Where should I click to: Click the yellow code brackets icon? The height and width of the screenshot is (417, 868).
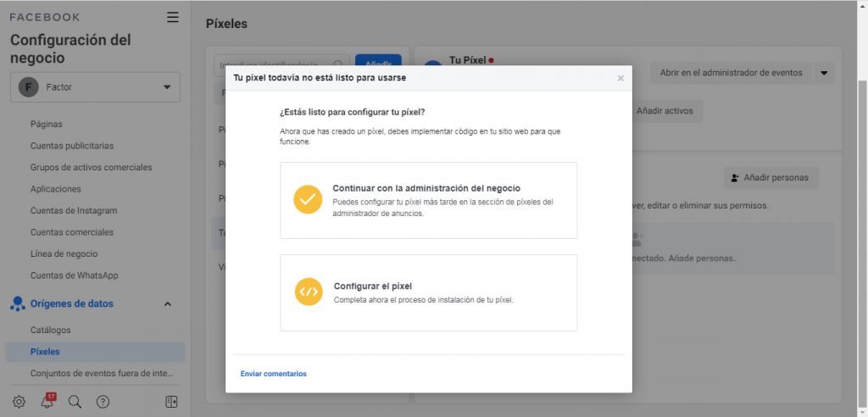[x=309, y=292]
